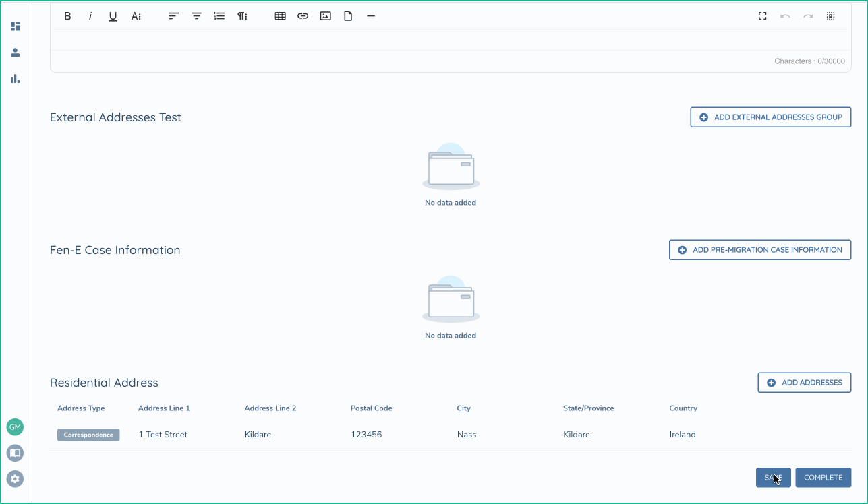Open the reports bar chart sidebar icon
This screenshot has height=504, width=868.
[x=15, y=79]
